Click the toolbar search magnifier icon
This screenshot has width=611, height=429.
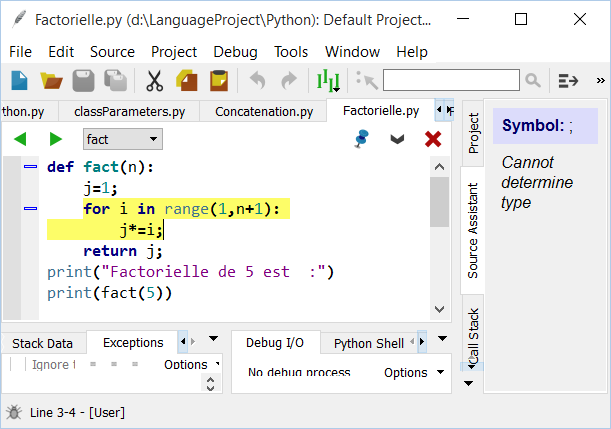[533, 81]
